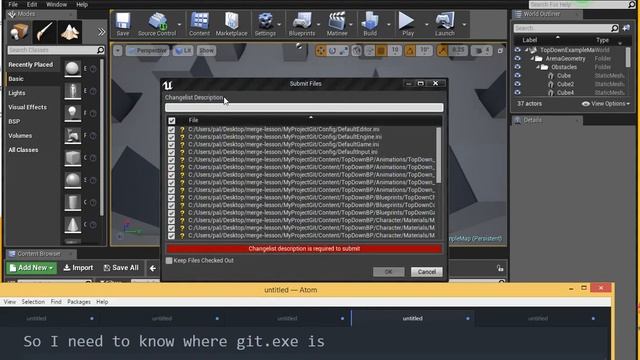Image resolution: width=640 pixels, height=360 pixels.
Task: Toggle world/local coordinate icon in viewport
Action: (356, 51)
